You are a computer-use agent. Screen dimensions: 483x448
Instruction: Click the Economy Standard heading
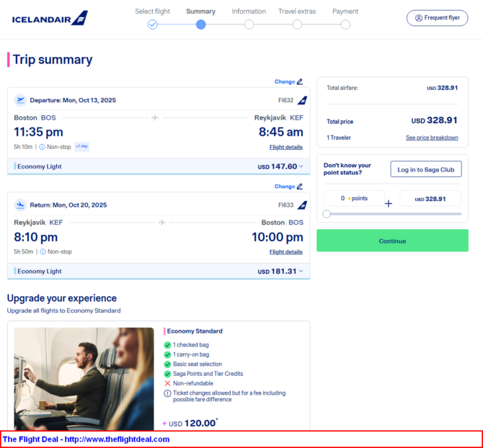[195, 331]
